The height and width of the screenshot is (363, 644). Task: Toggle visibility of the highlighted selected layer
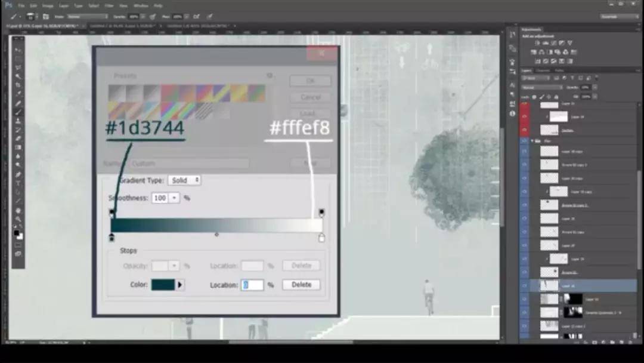tap(525, 286)
